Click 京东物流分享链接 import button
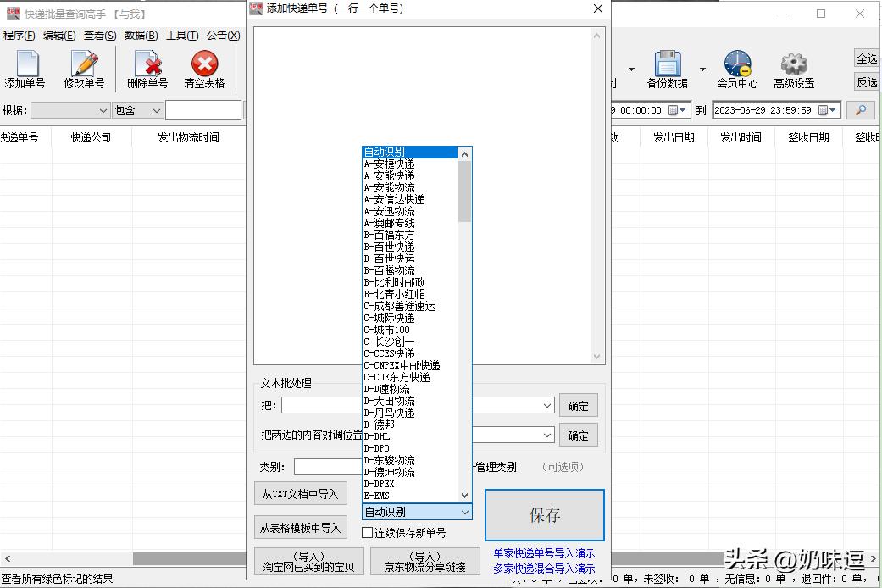882x588 pixels. pyautogui.click(x=424, y=562)
